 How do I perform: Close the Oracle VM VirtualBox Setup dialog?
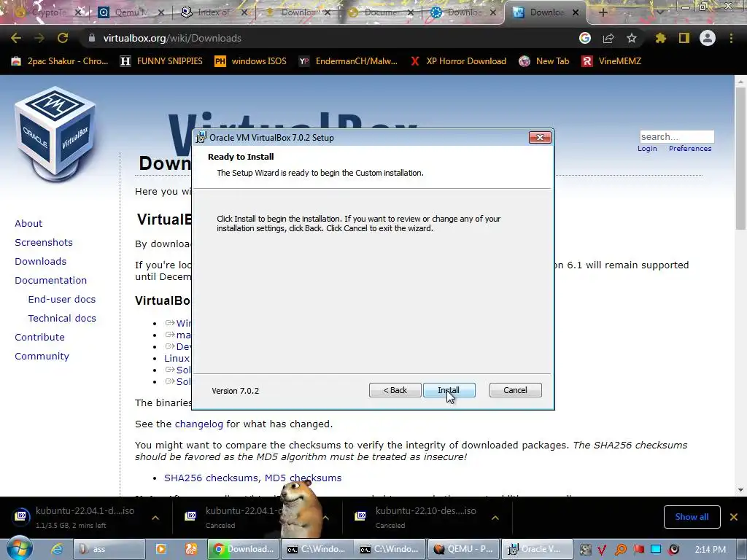point(540,137)
